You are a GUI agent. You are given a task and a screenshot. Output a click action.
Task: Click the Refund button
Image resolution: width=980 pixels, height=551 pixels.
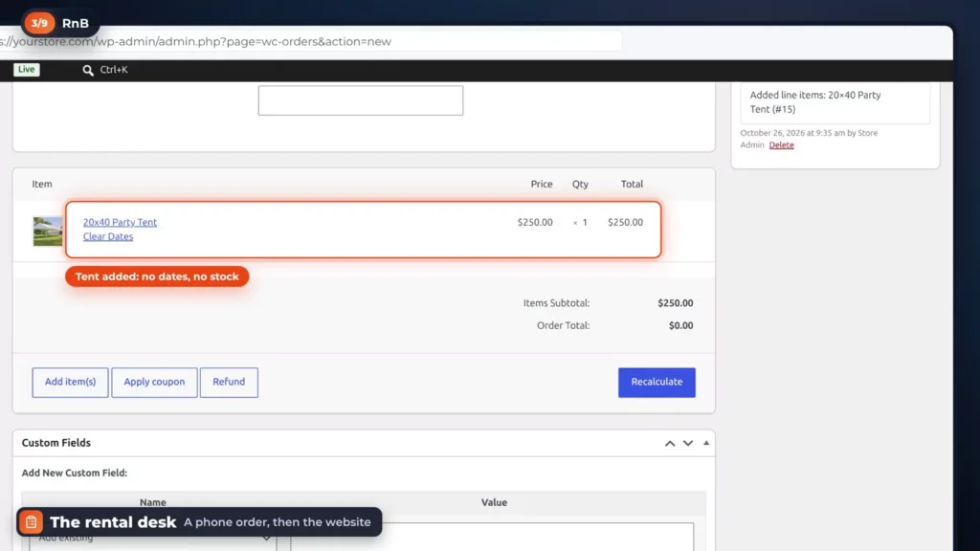[x=229, y=383]
